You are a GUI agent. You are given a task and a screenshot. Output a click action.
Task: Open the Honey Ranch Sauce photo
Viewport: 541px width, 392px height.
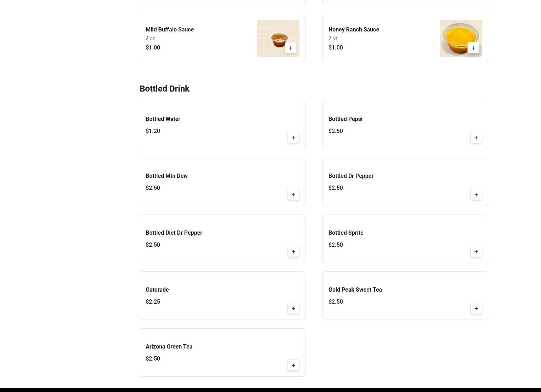[x=461, y=38]
